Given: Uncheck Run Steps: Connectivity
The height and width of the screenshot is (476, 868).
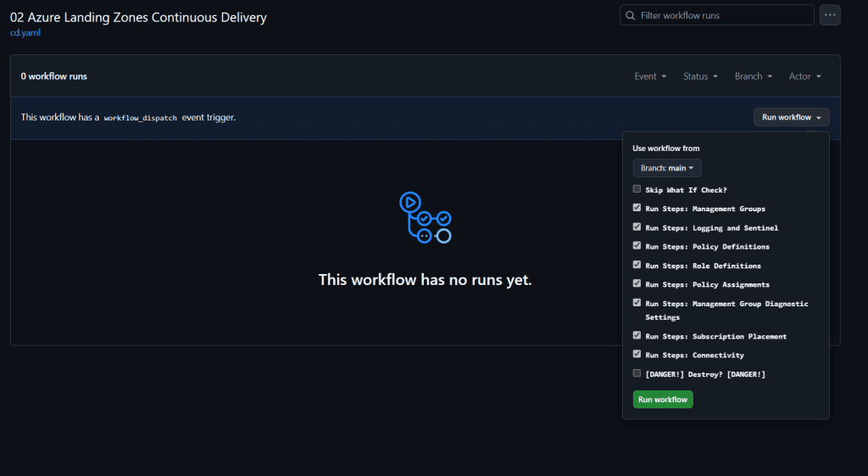Looking at the screenshot, I should 637,355.
